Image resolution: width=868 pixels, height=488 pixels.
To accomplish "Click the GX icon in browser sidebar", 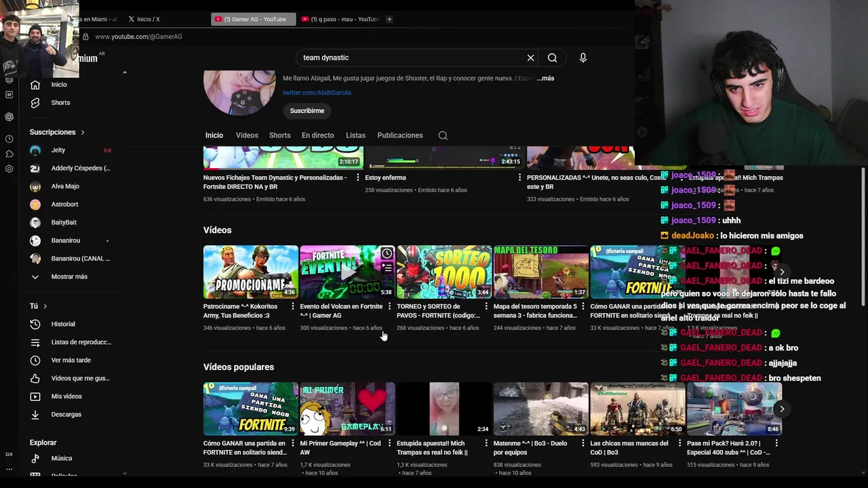I will [9, 454].
